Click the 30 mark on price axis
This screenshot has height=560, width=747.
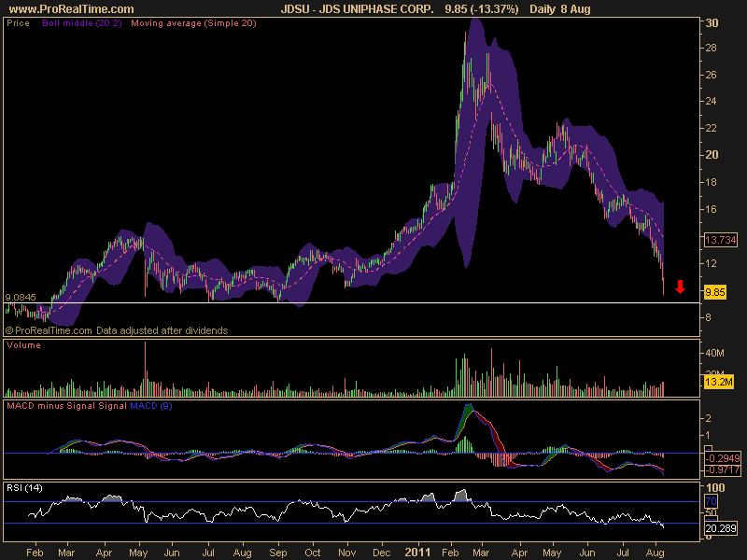[x=712, y=23]
